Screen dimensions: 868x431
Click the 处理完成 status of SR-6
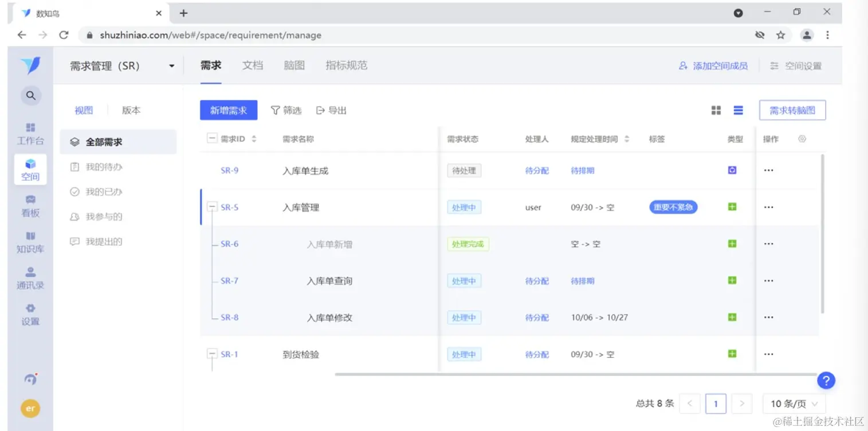(468, 244)
